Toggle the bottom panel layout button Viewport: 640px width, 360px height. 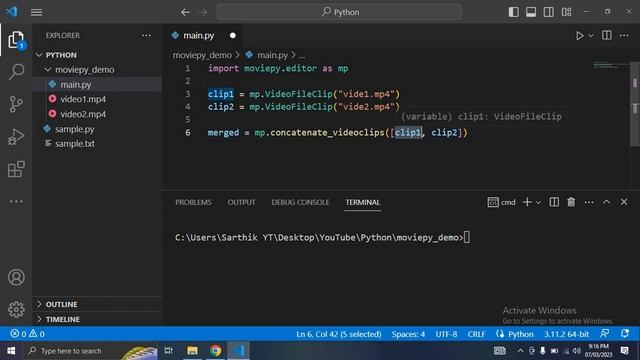tap(531, 12)
